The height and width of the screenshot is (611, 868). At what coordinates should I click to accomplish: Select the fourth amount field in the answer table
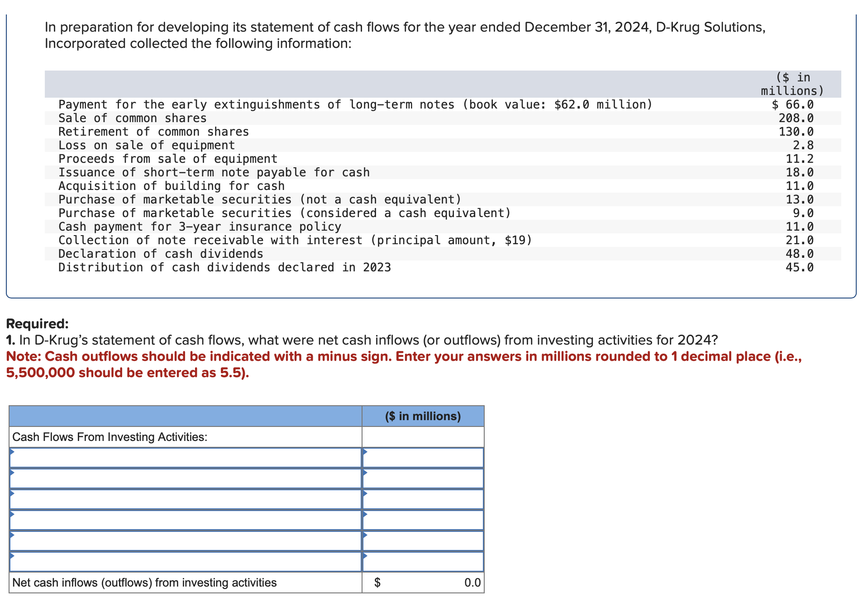(423, 520)
